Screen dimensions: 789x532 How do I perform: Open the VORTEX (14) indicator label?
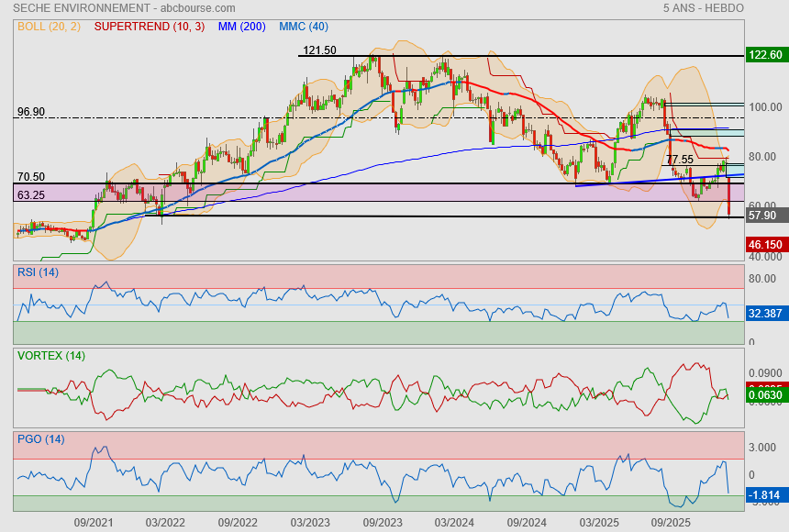(51, 355)
